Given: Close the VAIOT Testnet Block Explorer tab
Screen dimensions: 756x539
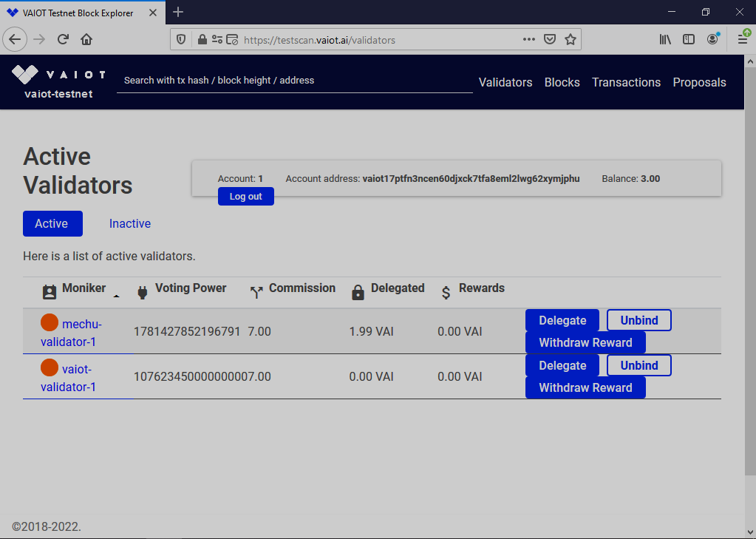Looking at the screenshot, I should coord(153,13).
